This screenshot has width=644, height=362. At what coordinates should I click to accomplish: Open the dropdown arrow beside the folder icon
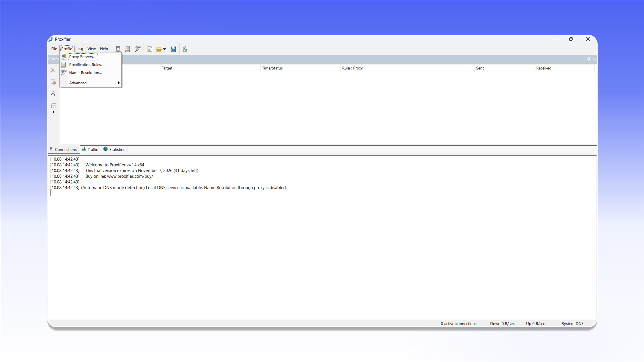pos(165,49)
